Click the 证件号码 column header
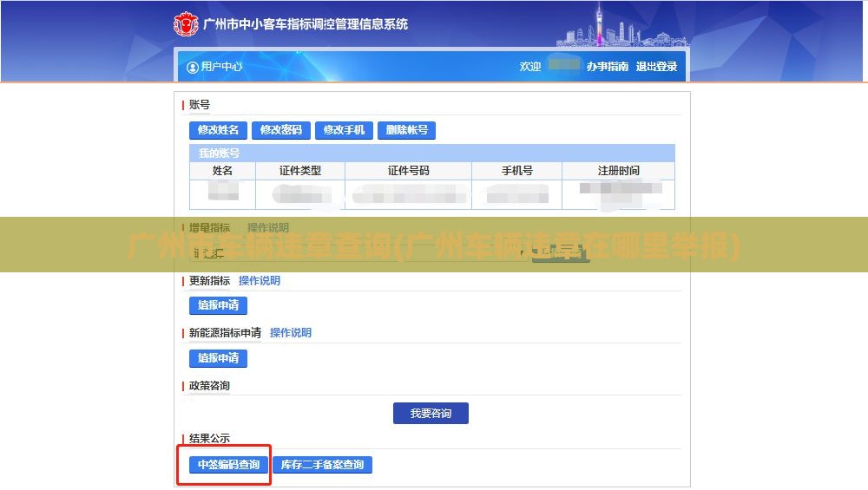This screenshot has height=490, width=868. point(409,170)
